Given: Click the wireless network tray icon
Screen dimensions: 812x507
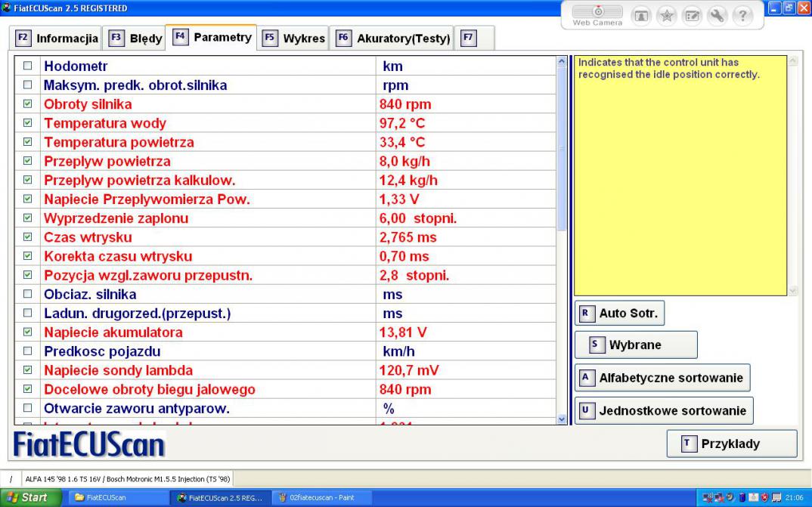Looking at the screenshot, I should point(708,498).
